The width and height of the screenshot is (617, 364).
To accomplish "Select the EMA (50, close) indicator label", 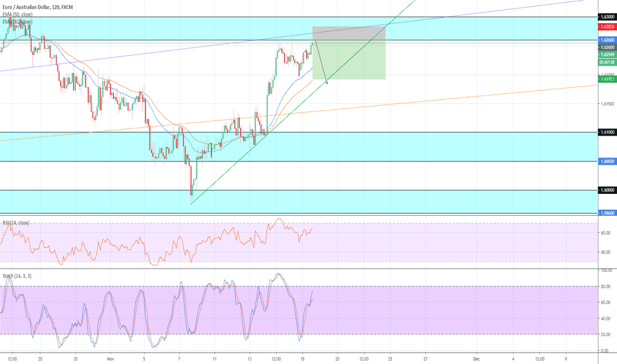I will [x=19, y=14].
